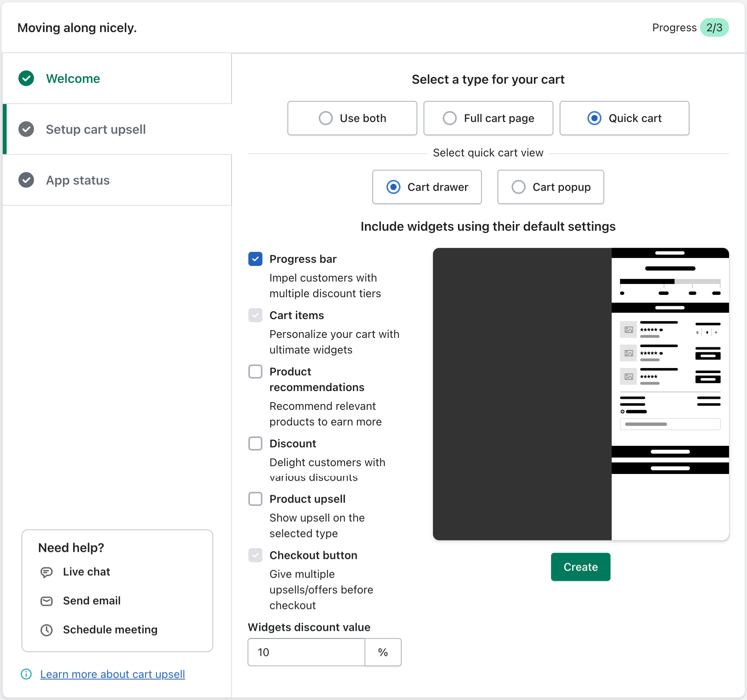Click the Progress bar widget label

click(x=303, y=259)
